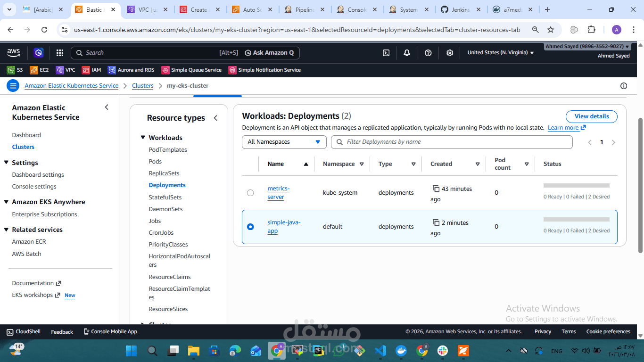Select the metrics-server radio button

tap(250, 193)
